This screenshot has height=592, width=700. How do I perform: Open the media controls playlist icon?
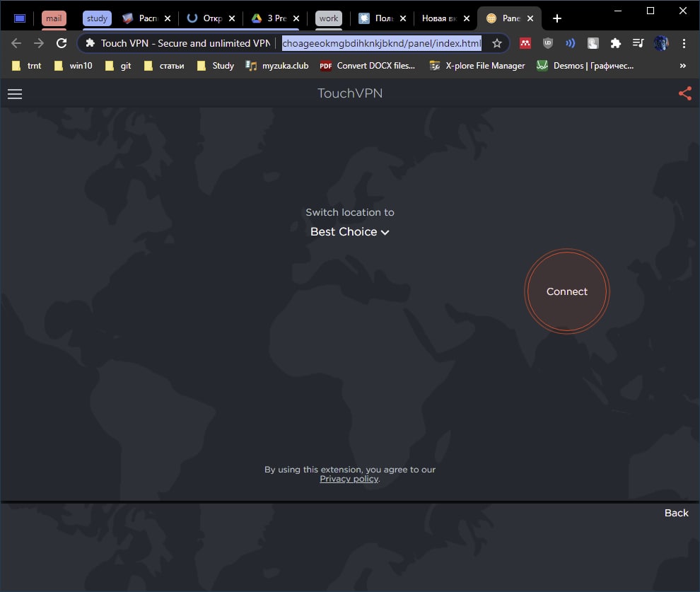tap(638, 43)
